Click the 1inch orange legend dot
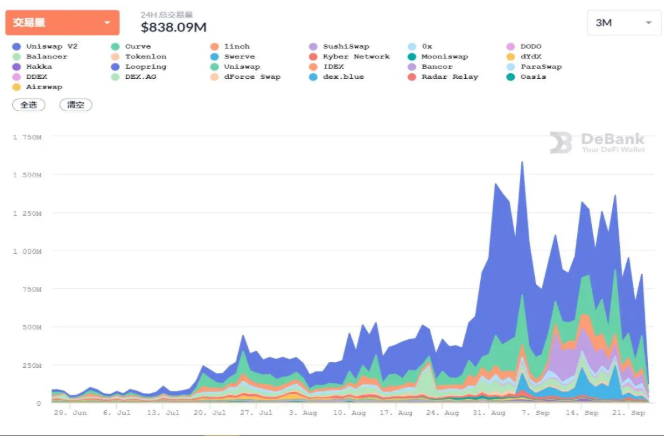Viewport: 664px width, 442px height. pyautogui.click(x=214, y=47)
